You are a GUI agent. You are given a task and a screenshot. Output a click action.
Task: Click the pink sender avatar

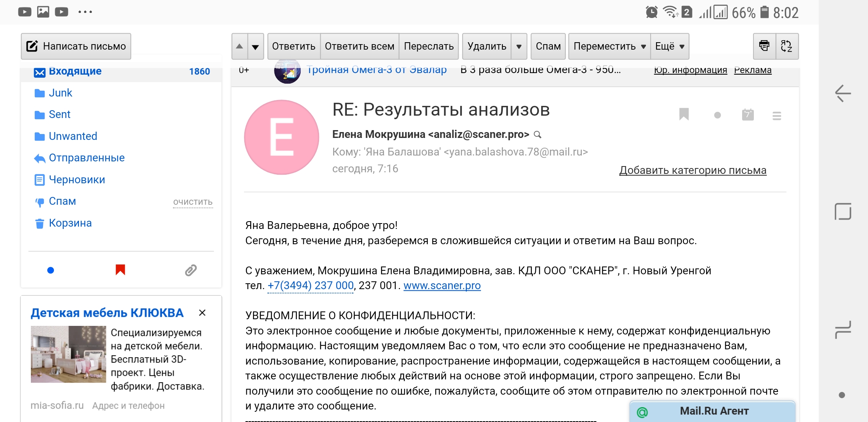[x=282, y=137]
